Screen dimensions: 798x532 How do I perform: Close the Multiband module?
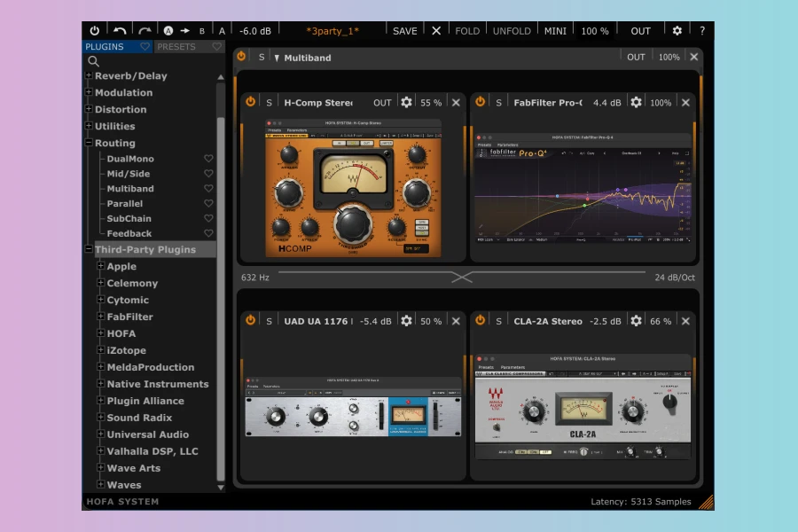point(693,57)
